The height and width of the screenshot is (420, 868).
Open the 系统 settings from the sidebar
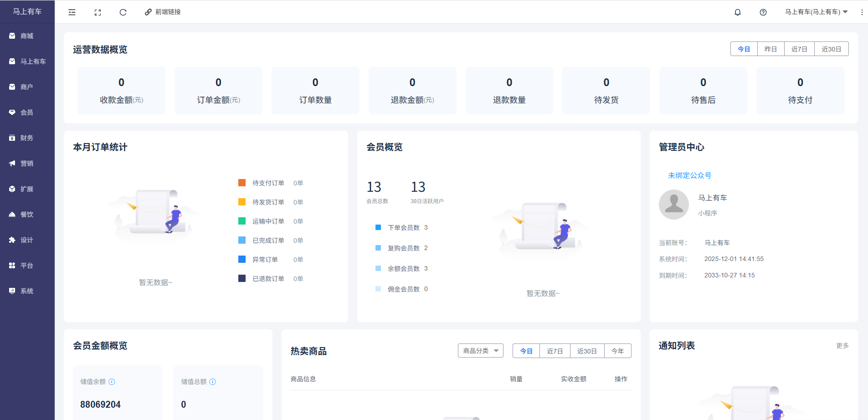(27, 291)
